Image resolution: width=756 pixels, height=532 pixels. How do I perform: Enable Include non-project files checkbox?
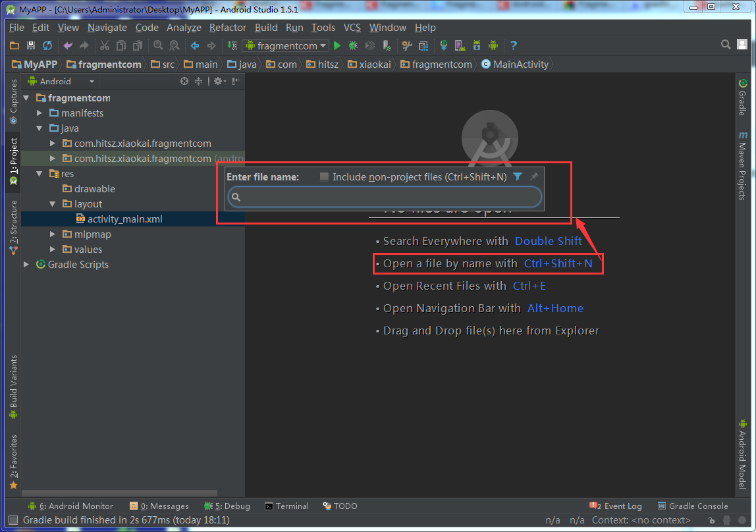tap(324, 176)
